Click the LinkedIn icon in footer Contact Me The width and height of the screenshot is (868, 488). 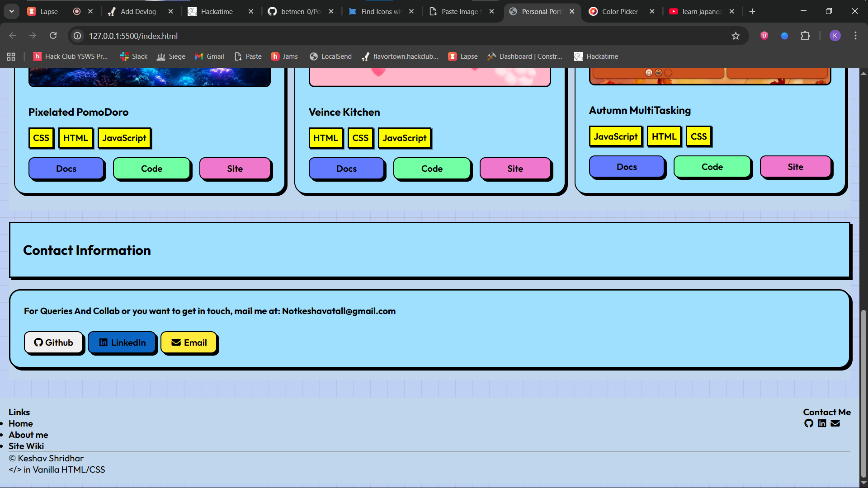822,423
